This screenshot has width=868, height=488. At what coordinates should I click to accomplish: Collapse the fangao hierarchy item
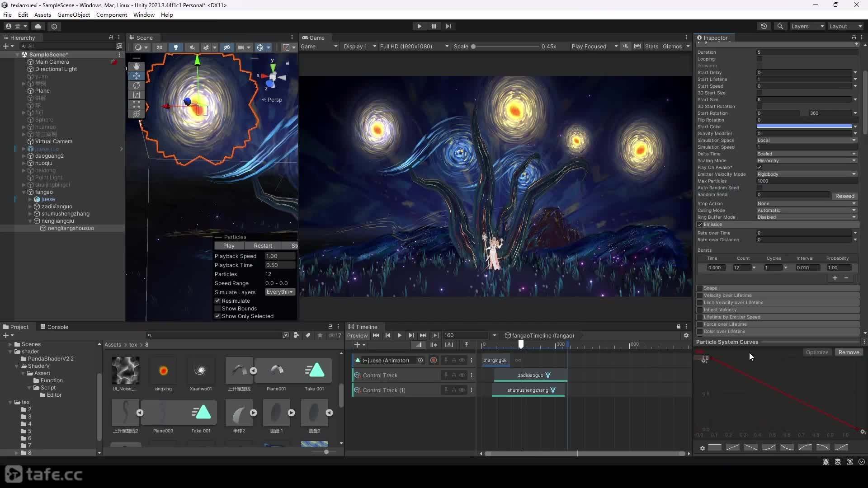[24, 192]
